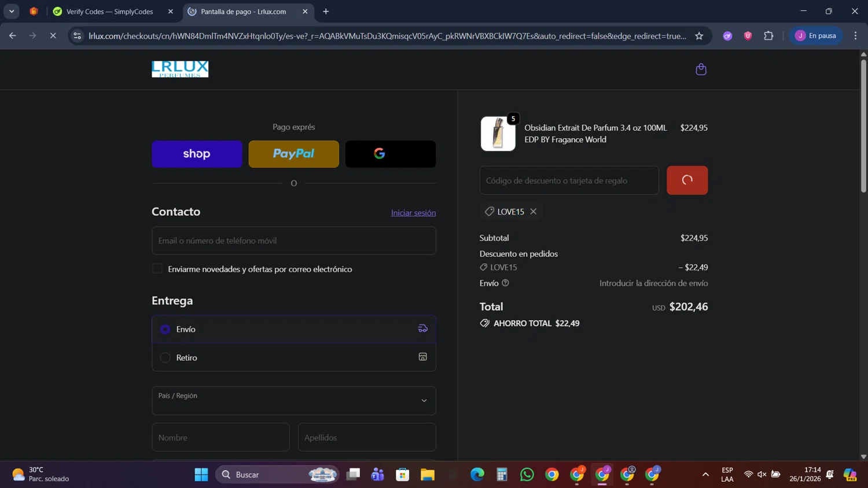Open the clock showing 17:14 26/1/2026

pos(805,475)
